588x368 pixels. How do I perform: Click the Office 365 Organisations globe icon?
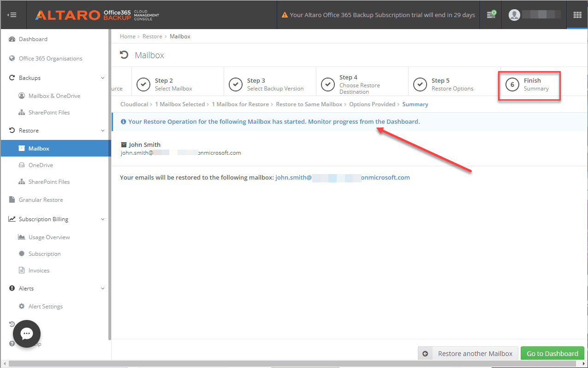click(x=12, y=59)
